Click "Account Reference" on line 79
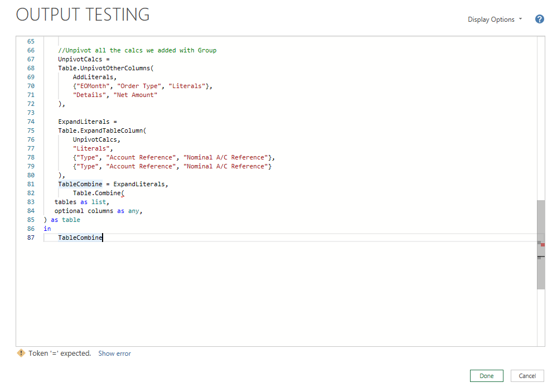 [x=141, y=166]
